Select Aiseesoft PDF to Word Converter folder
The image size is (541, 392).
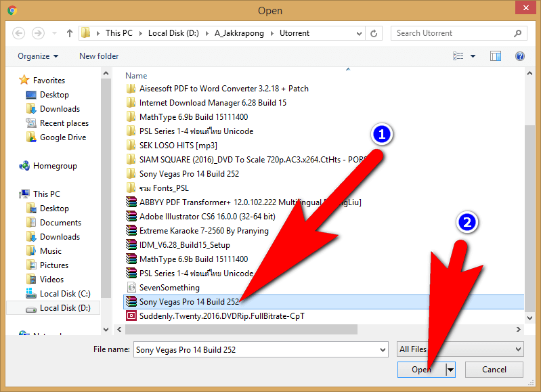tap(217, 89)
